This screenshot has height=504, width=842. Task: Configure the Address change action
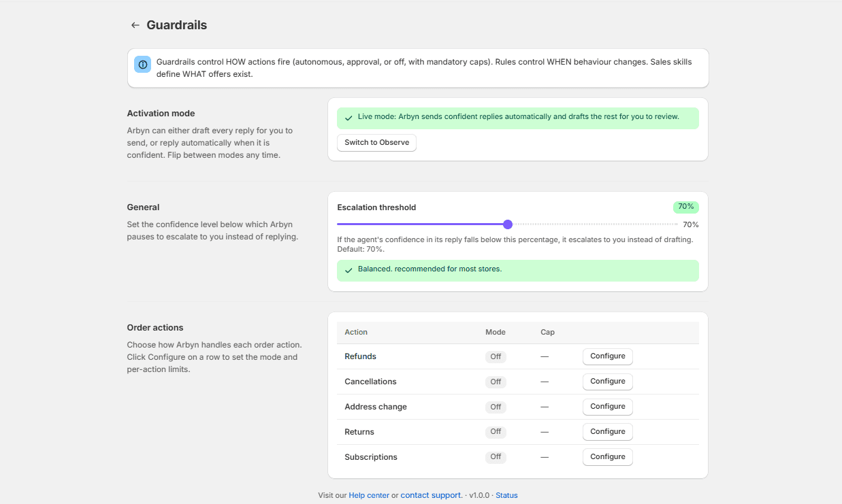[608, 407]
